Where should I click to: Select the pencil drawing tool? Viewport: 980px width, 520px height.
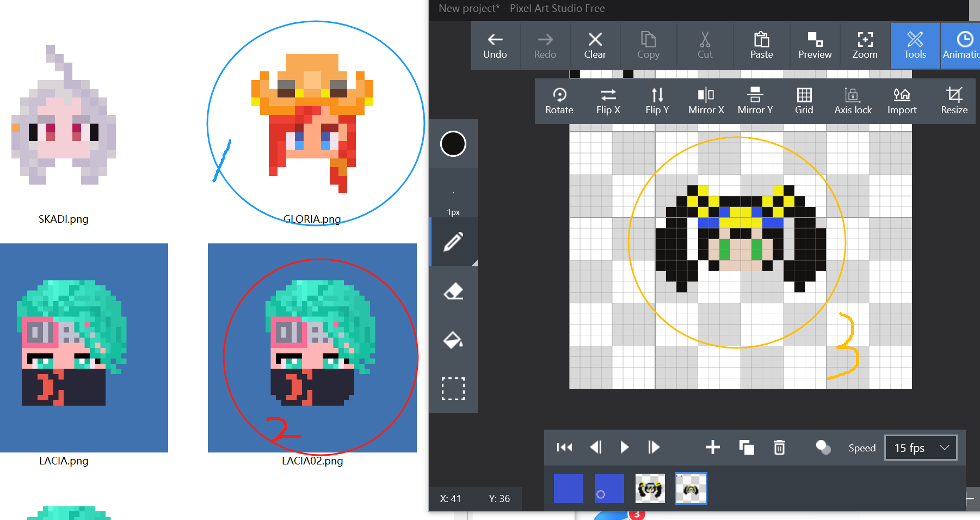(453, 242)
